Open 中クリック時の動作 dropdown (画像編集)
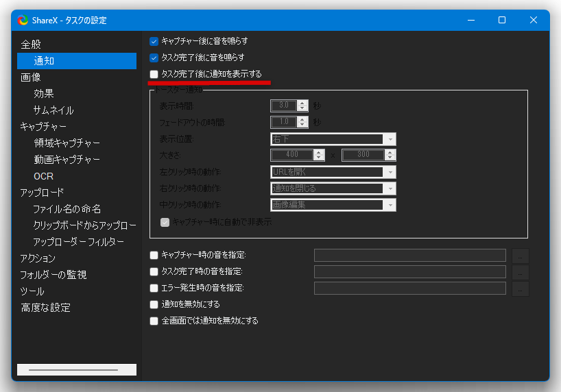 click(x=333, y=205)
